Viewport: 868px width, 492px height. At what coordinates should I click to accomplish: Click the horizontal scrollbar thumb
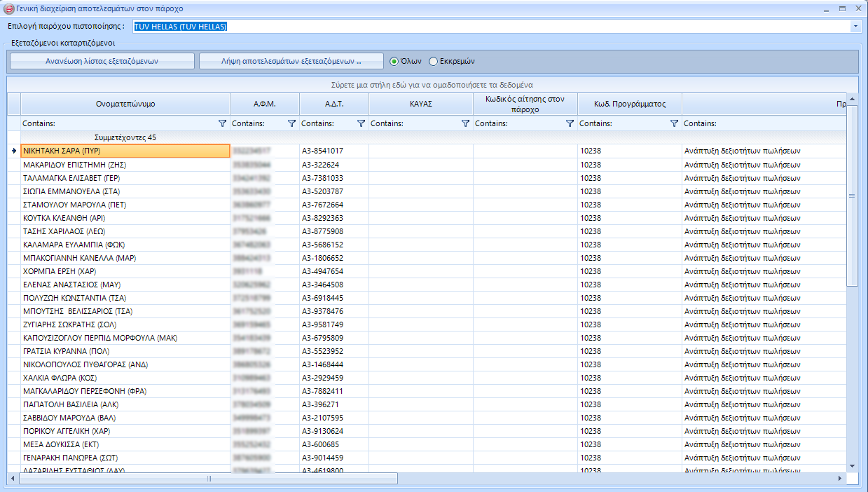pos(208,479)
